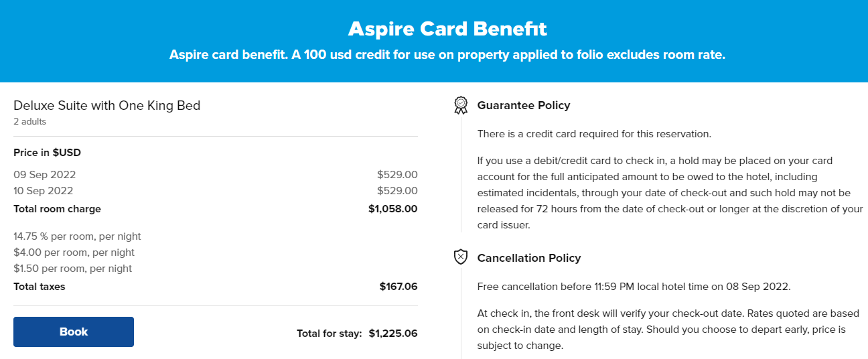Click the 14.75 % per room tax line
Image resolution: width=868 pixels, height=359 pixels.
point(77,236)
